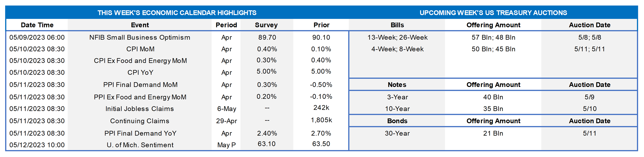This screenshot has height=157, width=644.
Task: Click the "Survey" column header
Action: (x=266, y=25)
